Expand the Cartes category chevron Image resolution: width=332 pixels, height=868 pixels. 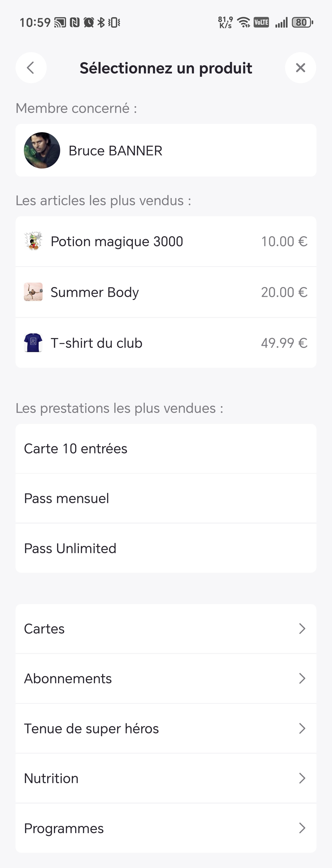pos(302,629)
